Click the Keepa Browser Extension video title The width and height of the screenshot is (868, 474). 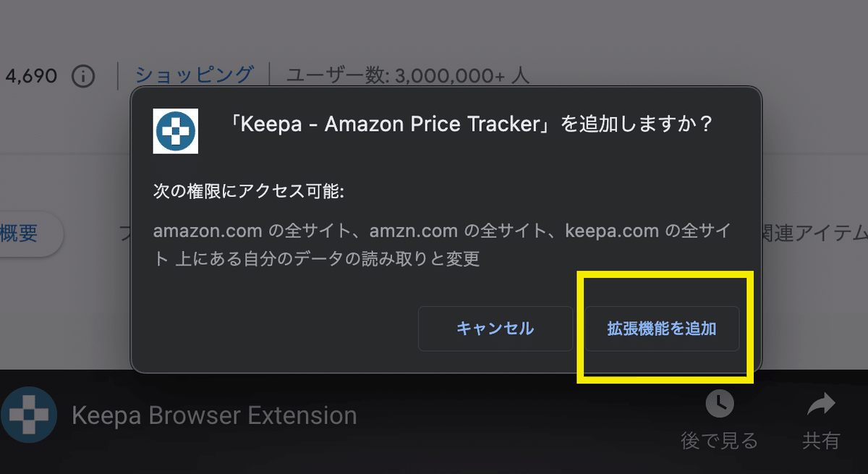click(x=213, y=415)
